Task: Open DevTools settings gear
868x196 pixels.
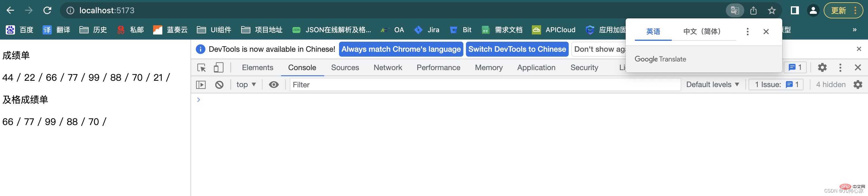Action: tap(822, 68)
